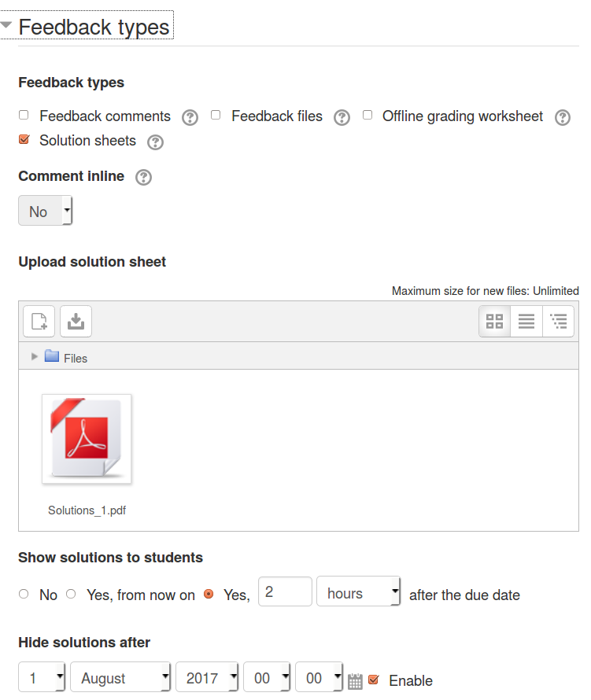Image resolution: width=591 pixels, height=700 pixels.
Task: Open the August month dropdown
Action: click(x=120, y=677)
